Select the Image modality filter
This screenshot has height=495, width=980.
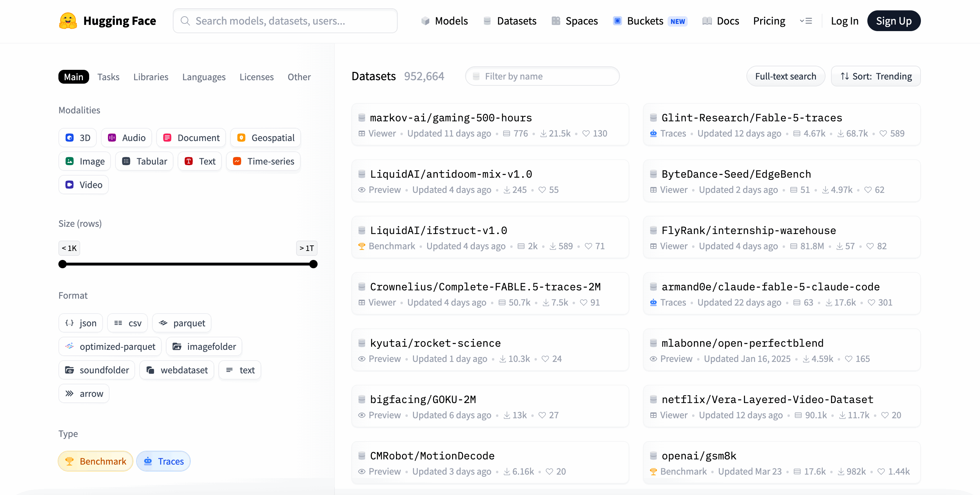(x=84, y=161)
